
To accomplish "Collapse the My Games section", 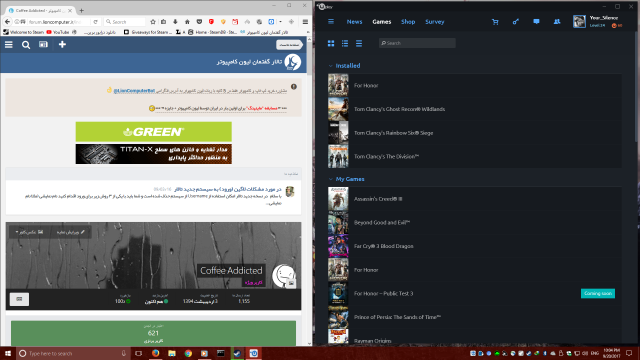I will tap(331, 179).
